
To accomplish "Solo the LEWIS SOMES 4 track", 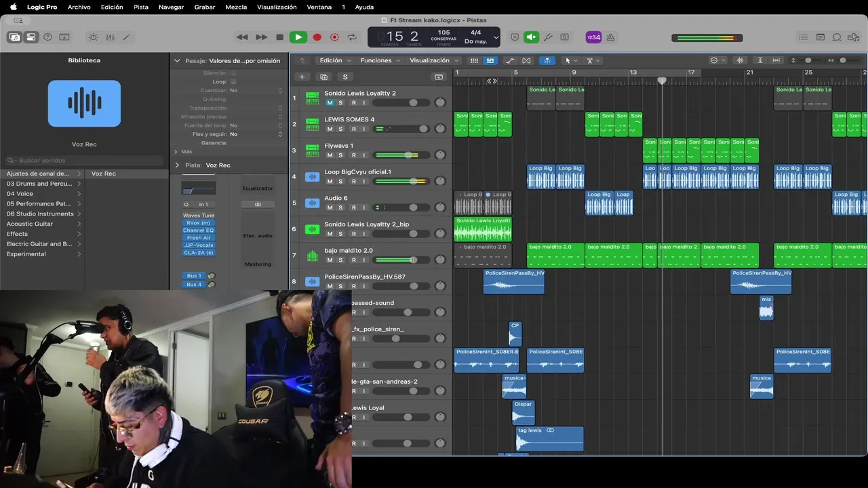I will point(340,129).
